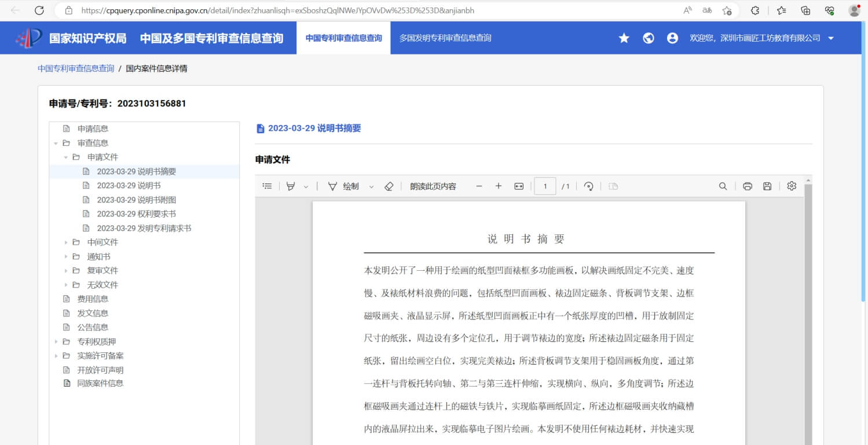This screenshot has height=445, width=868.
Task: Click the 中国专利审查信息查询 breadcrumb link
Action: point(76,68)
